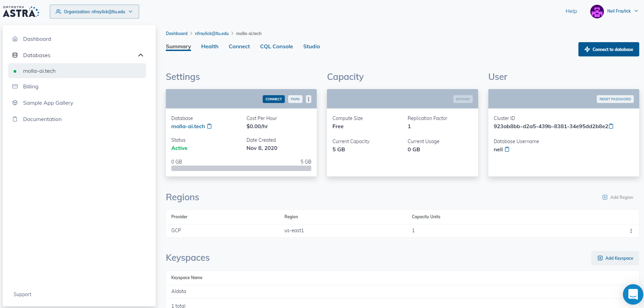This screenshot has height=308, width=644.
Task: Switch to the Connect tab
Action: pyautogui.click(x=239, y=46)
